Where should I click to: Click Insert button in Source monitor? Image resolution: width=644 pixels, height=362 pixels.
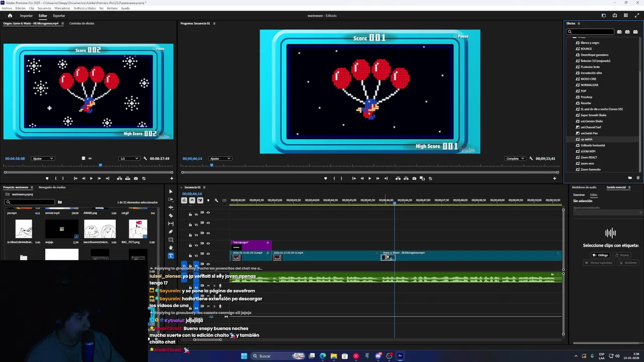(x=119, y=178)
